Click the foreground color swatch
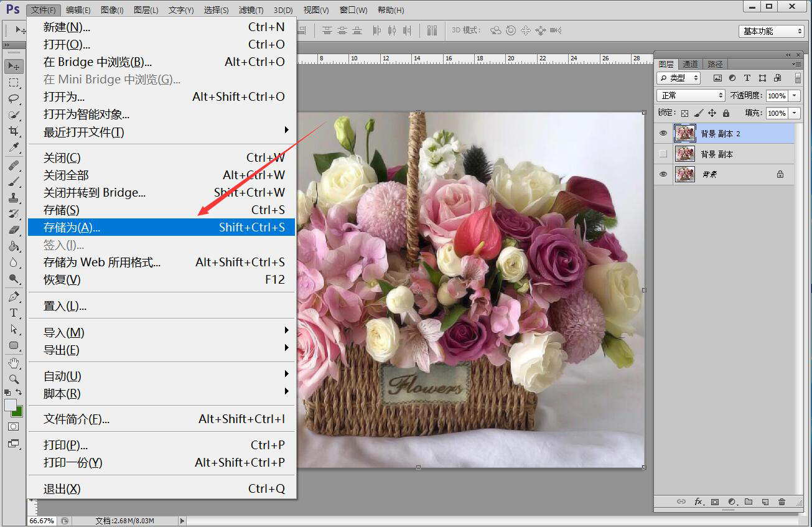Viewport: 812px width, 527px height. (x=11, y=405)
